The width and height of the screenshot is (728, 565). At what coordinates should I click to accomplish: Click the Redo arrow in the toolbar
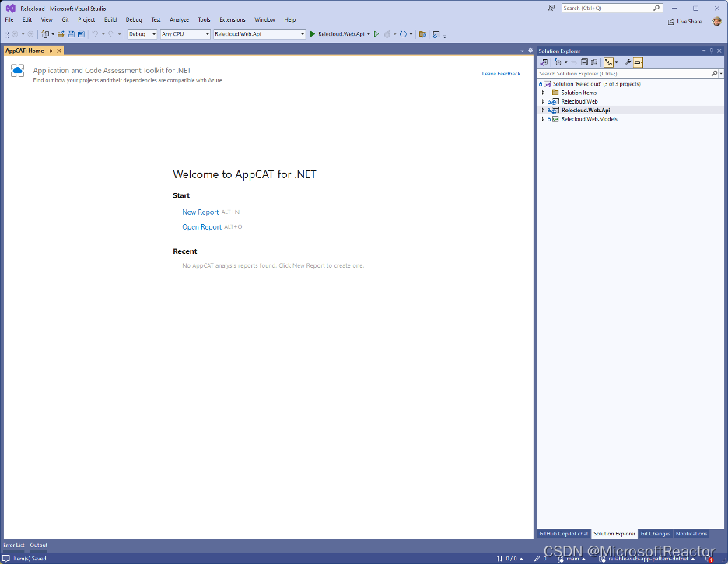(111, 34)
